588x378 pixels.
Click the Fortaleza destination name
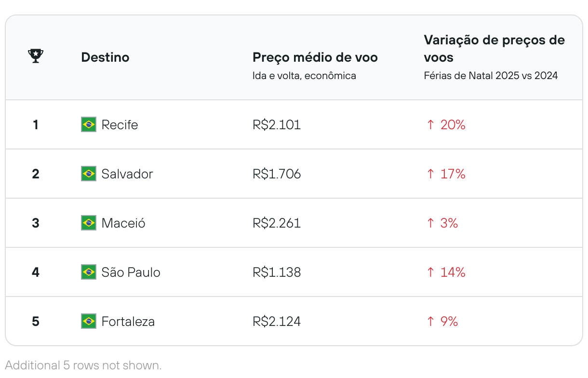tap(128, 322)
